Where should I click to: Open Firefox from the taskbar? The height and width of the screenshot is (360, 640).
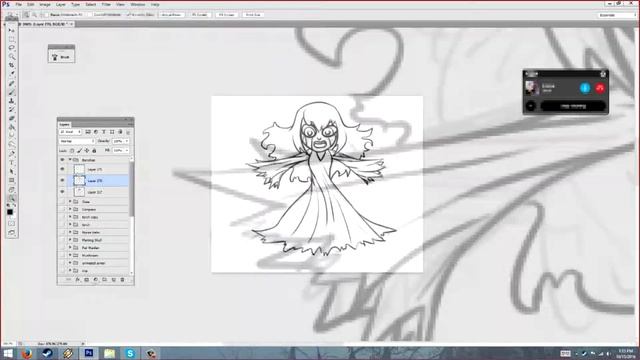tap(27, 353)
